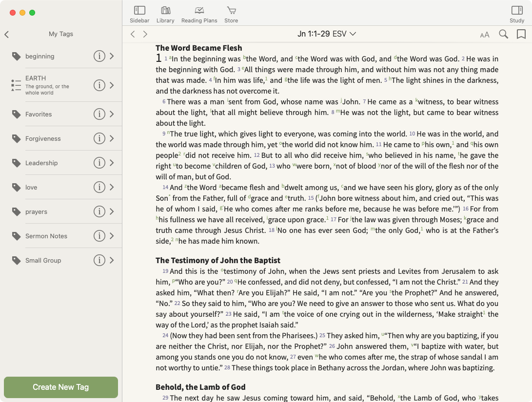Click verse number 19
Viewport: 532px width, 402px height.
(x=165, y=271)
